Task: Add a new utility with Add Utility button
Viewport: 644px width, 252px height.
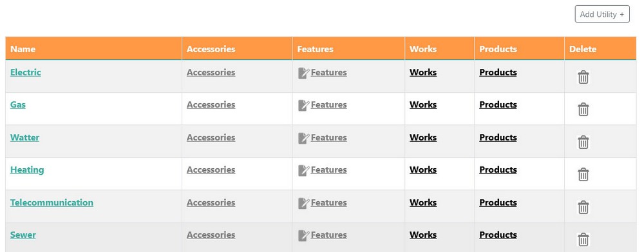Action: point(602,14)
